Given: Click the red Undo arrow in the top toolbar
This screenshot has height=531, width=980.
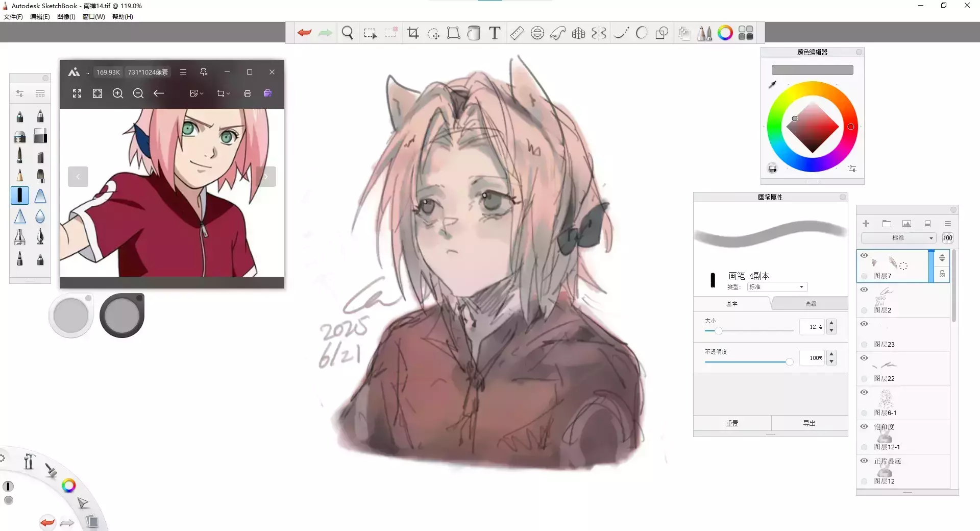Looking at the screenshot, I should pos(305,33).
